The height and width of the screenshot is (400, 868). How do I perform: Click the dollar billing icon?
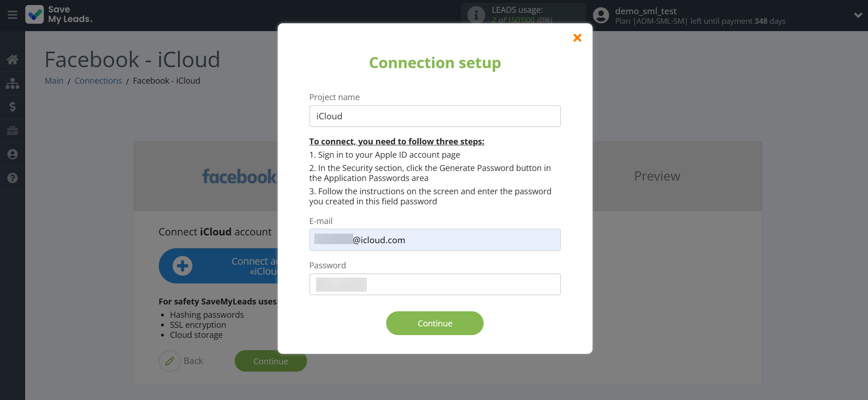(x=12, y=107)
